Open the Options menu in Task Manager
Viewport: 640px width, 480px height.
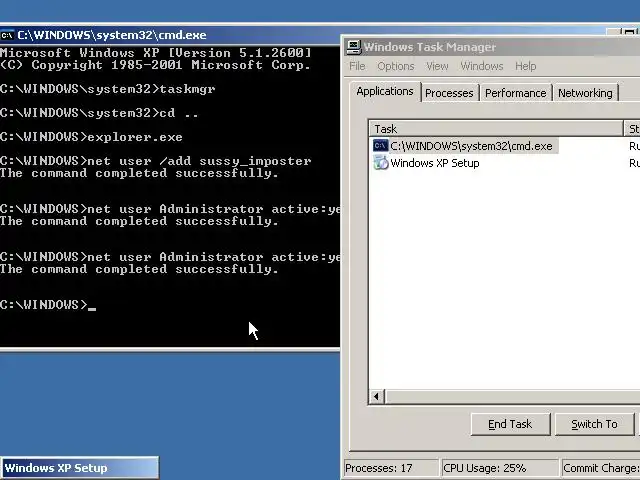[x=396, y=66]
